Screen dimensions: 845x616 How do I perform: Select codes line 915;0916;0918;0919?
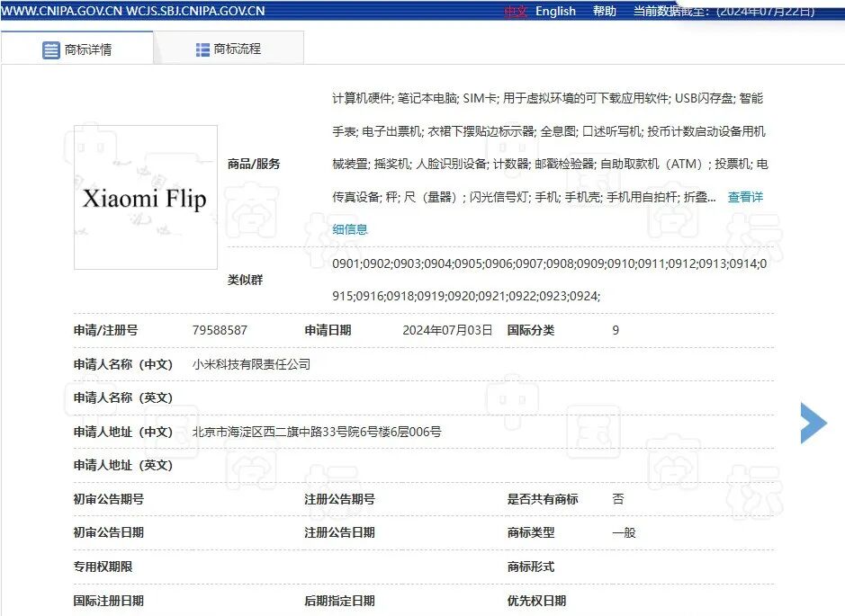click(466, 296)
